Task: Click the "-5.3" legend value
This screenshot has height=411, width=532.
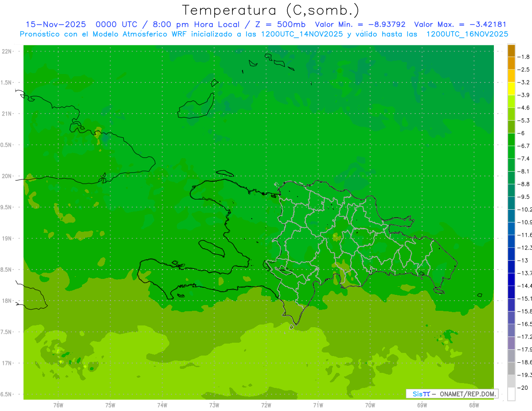Action: pos(524,120)
